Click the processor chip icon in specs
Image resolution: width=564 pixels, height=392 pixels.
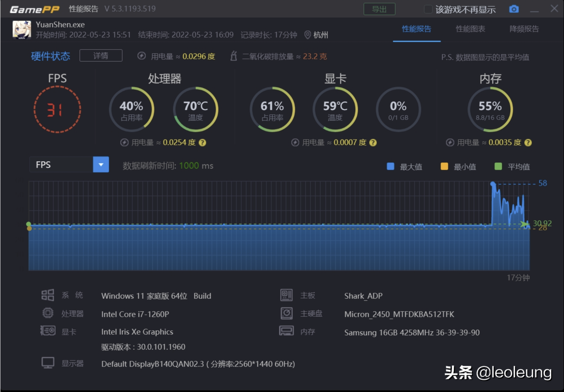48,313
